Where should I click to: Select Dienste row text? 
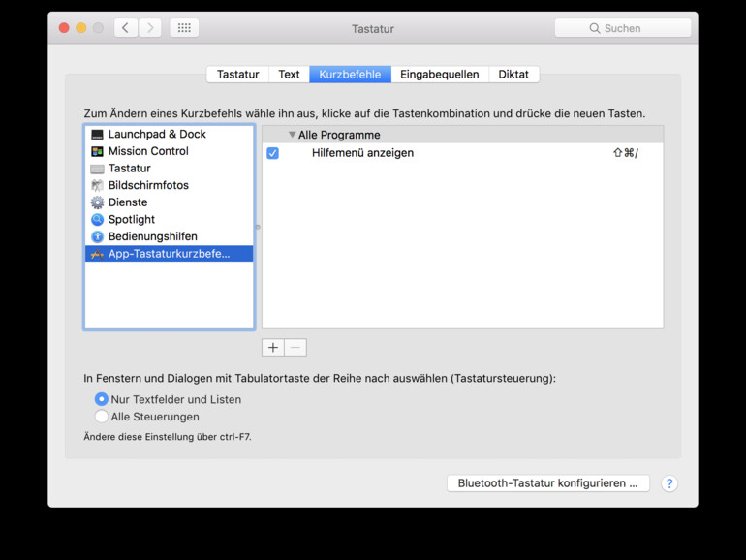[x=128, y=202]
